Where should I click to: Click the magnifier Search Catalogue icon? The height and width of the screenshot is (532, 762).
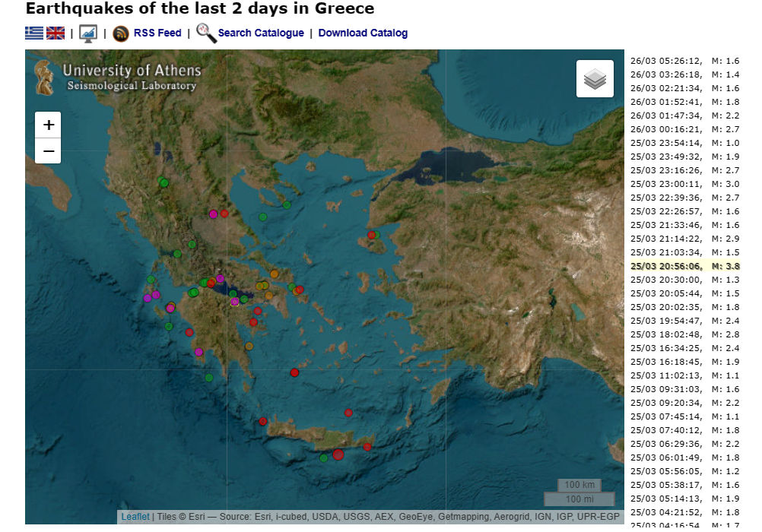click(x=206, y=33)
